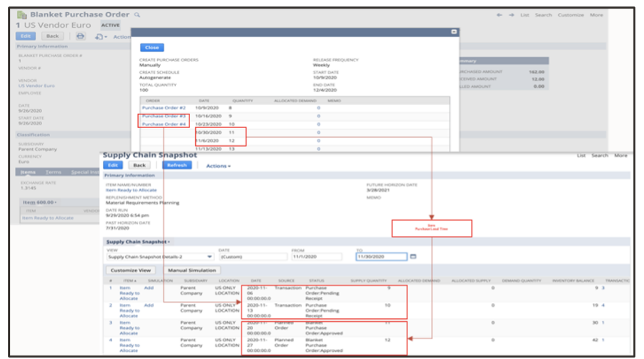Viewport: 644px width, 359px height.
Task: Click the print icon on Blanket Purchase Order
Action: 80,36
